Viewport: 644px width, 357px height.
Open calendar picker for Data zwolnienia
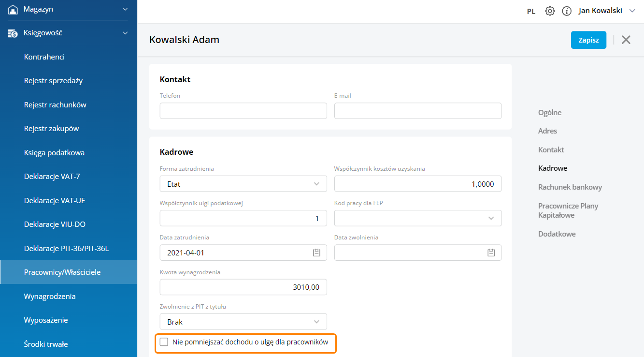pos(491,253)
